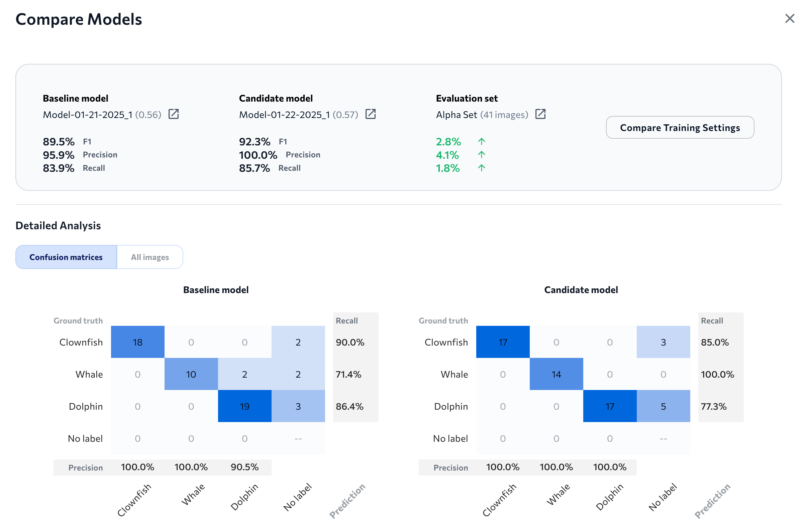Image resolution: width=808 pixels, height=532 pixels.
Task: Click baseline Dolphin-as-Dolphin cell showing 19
Action: 244,406
